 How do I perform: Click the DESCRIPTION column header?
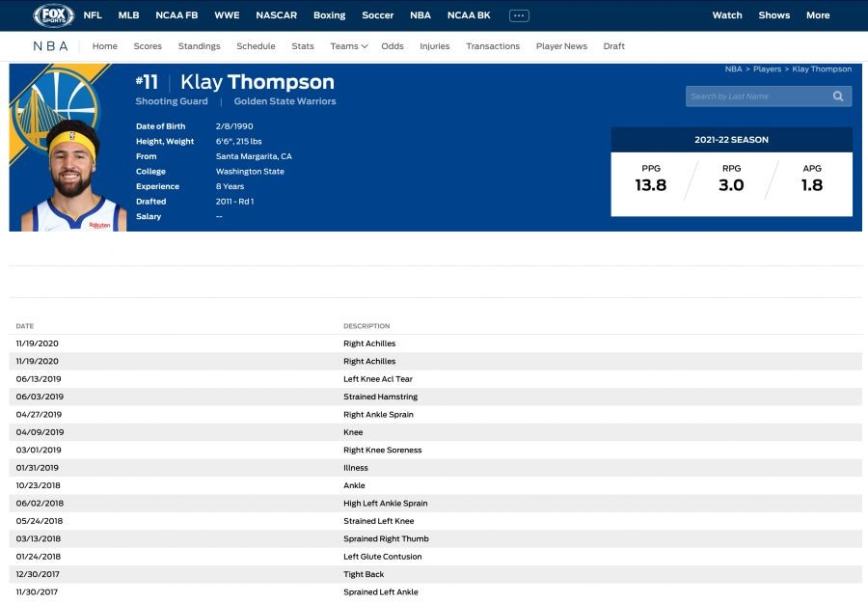[x=366, y=326]
